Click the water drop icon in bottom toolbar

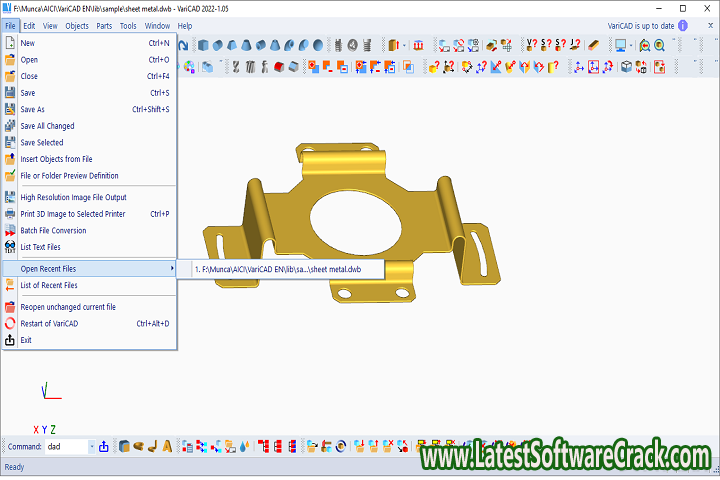[245, 446]
